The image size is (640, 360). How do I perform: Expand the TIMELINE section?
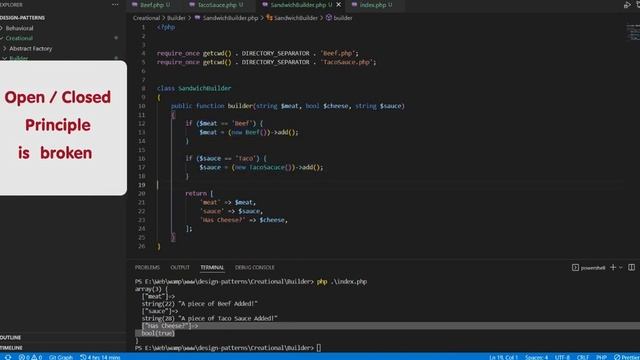coord(11,348)
